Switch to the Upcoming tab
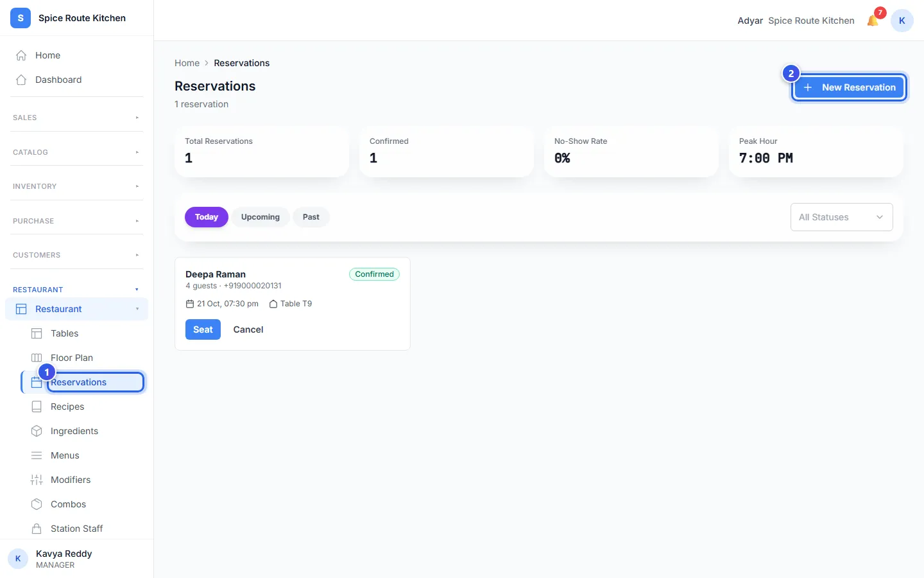The image size is (924, 578). pos(261,217)
